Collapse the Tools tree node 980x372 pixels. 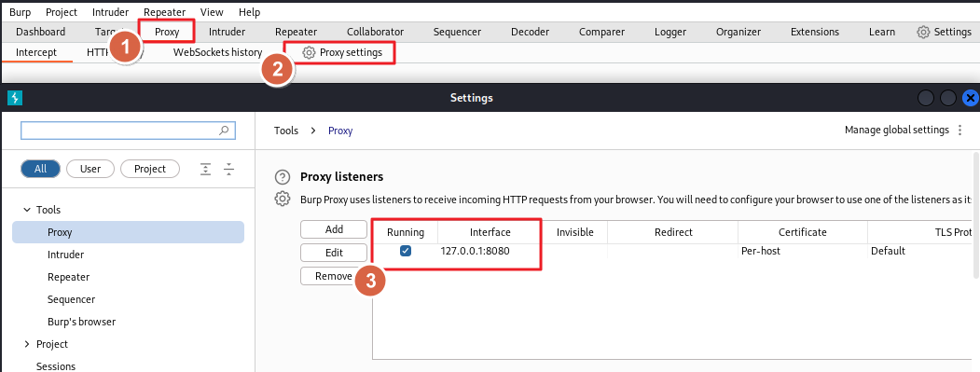(27, 210)
